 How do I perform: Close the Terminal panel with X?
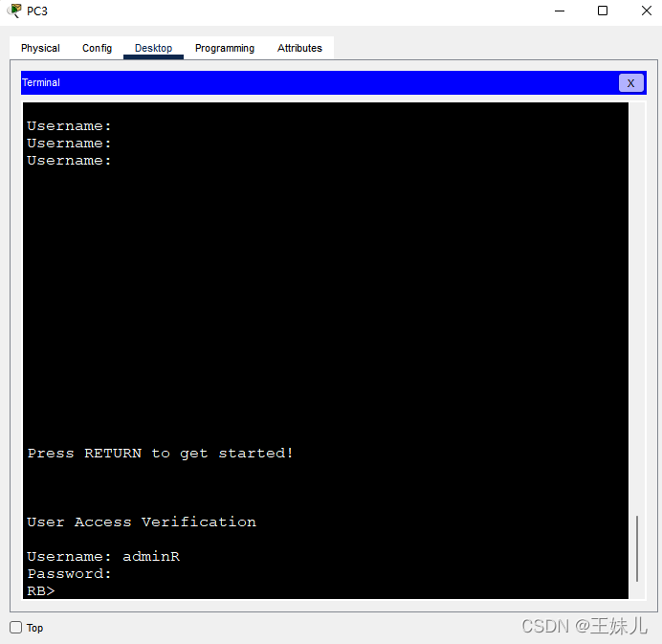click(630, 82)
